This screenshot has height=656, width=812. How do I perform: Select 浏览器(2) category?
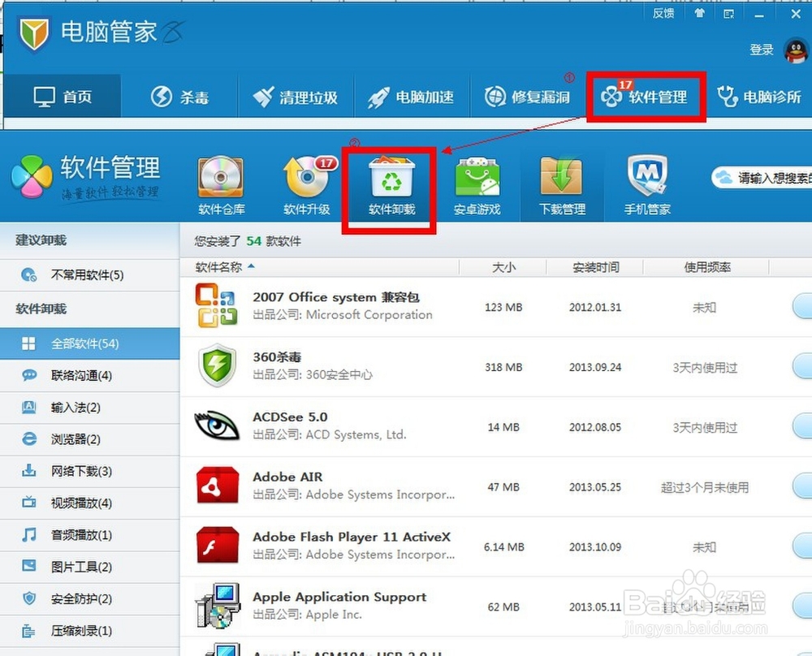pyautogui.click(x=89, y=439)
